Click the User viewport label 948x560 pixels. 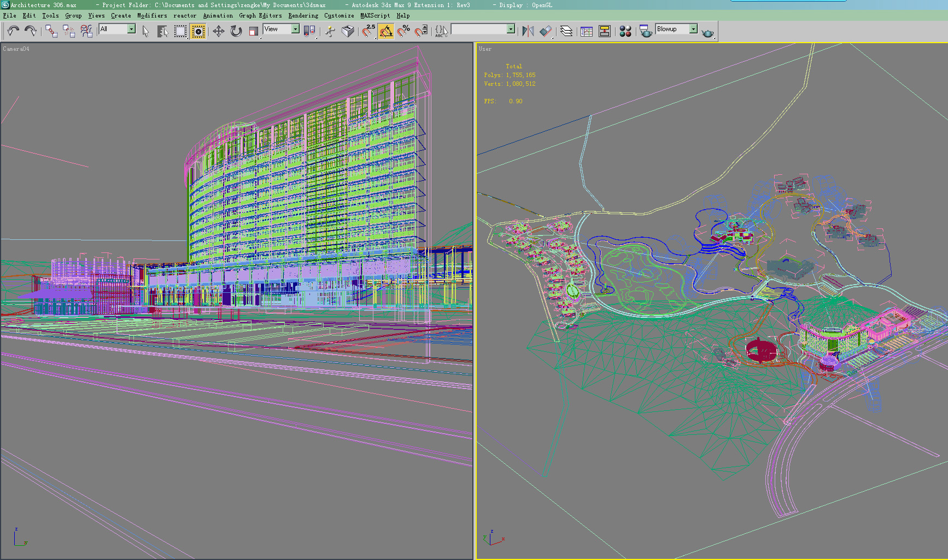click(485, 49)
